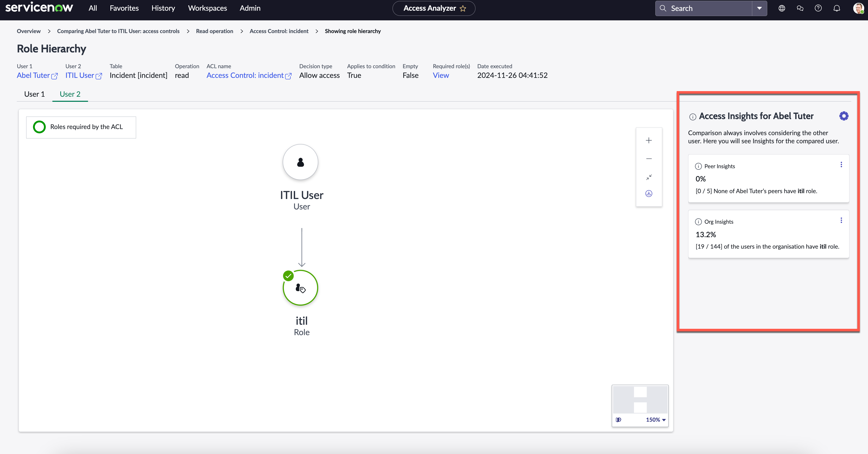The height and width of the screenshot is (454, 868).
Task: Show notifications with the bell icon
Action: click(x=837, y=8)
